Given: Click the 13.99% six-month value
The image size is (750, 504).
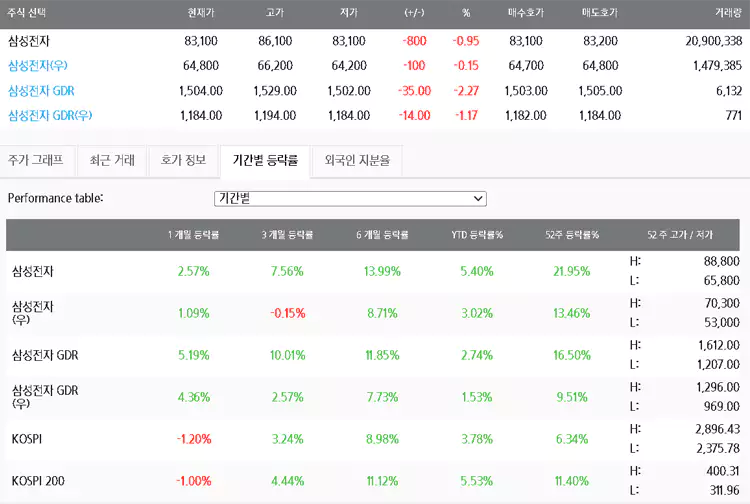Looking at the screenshot, I should pos(382,272).
